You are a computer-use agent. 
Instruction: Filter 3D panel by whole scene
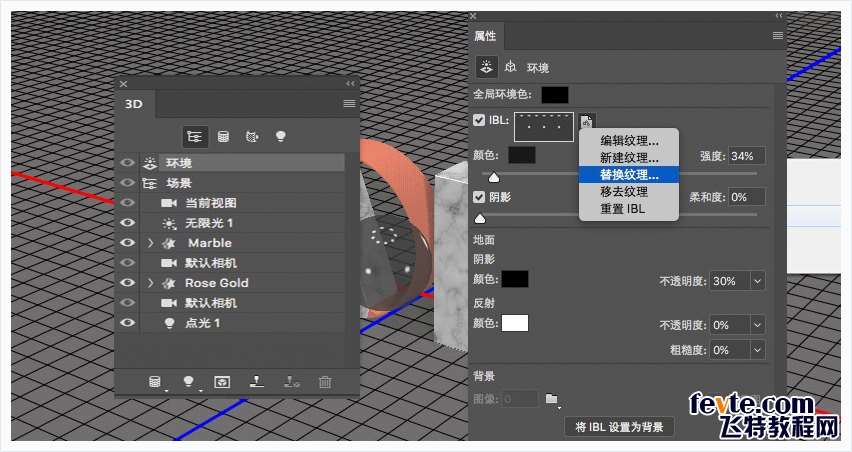(x=195, y=136)
